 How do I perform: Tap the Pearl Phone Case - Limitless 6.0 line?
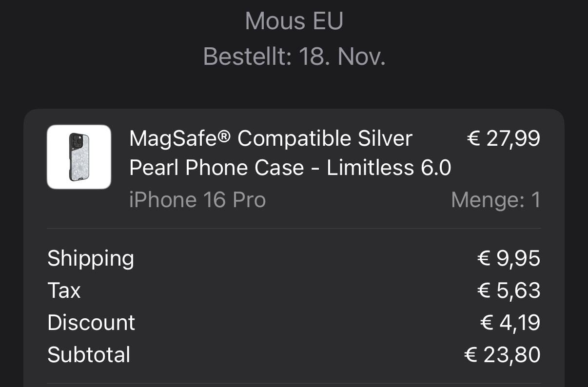(x=290, y=168)
